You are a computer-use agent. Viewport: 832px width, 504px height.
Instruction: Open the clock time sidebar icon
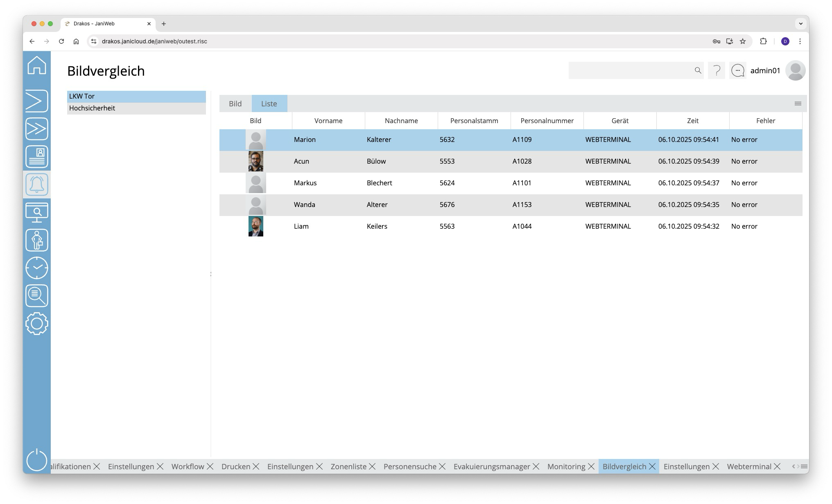(37, 268)
